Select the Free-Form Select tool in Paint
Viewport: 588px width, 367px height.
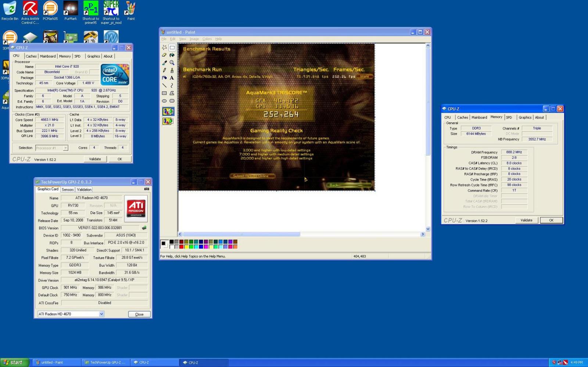click(x=164, y=47)
